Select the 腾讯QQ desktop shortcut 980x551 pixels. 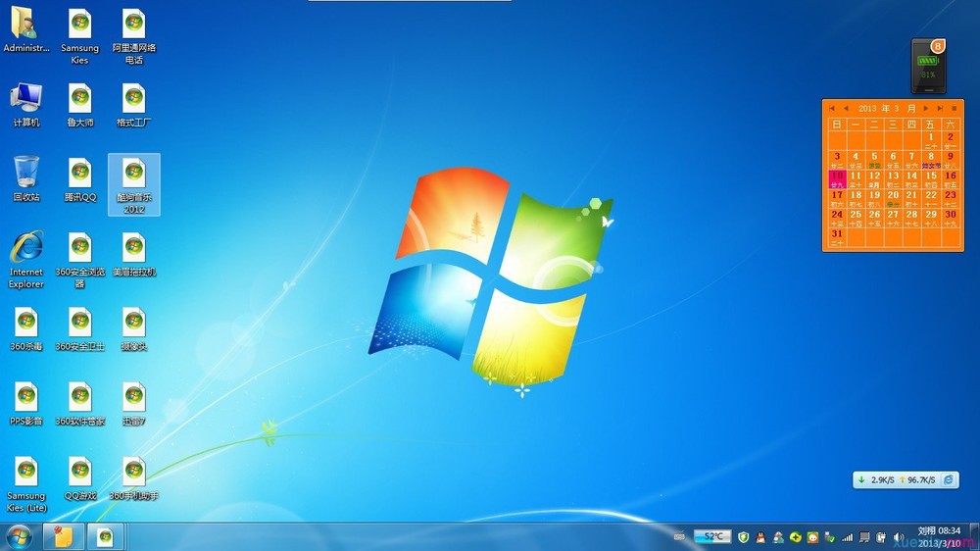click(80, 179)
